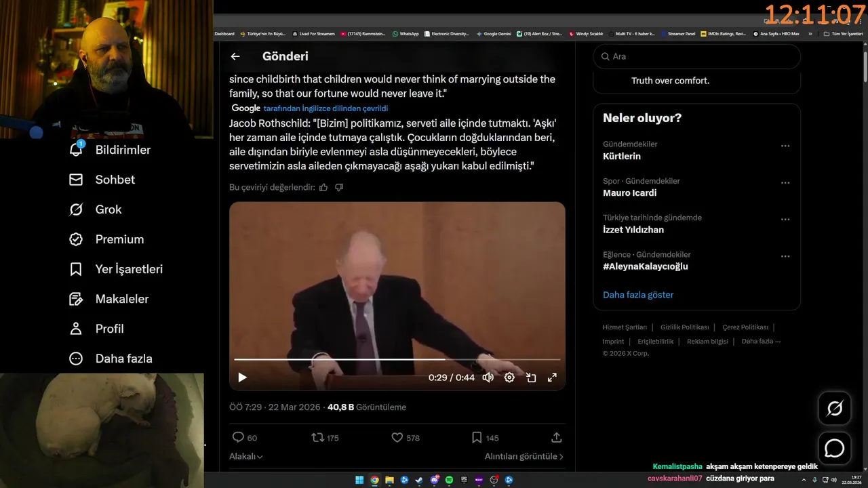Open Sohbet envelope icon in sidebar
The height and width of the screenshot is (488, 868).
coord(76,180)
